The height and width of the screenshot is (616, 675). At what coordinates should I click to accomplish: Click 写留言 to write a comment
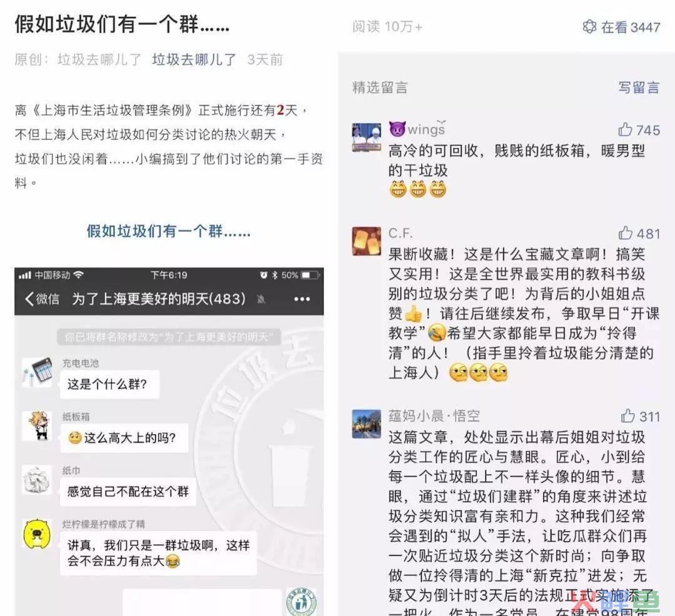pyautogui.click(x=639, y=87)
